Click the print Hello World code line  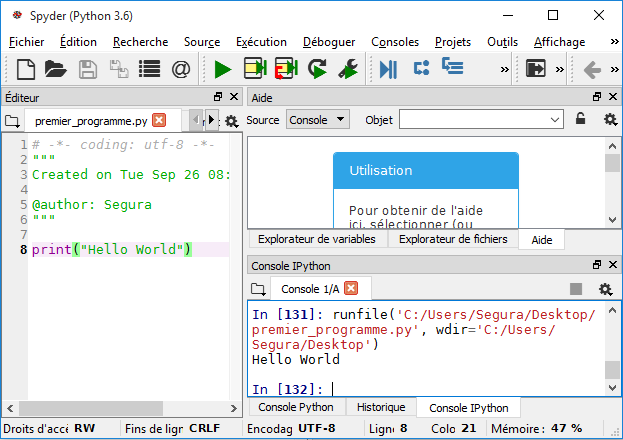[110, 249]
